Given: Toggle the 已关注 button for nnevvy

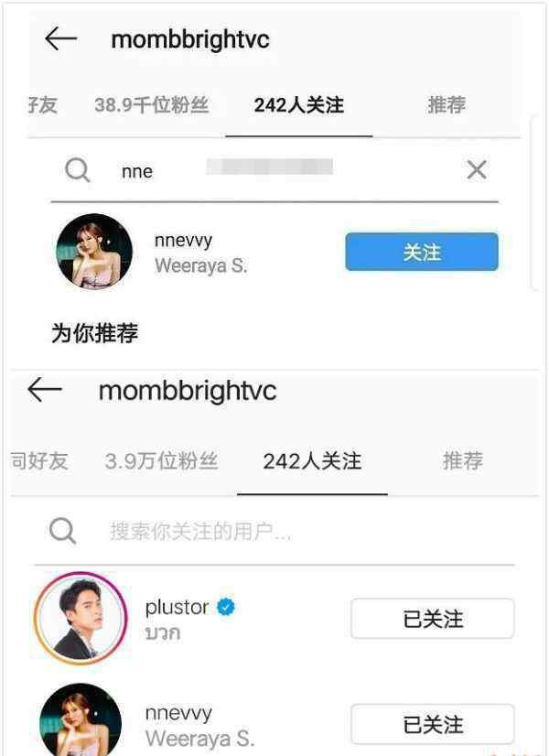Looking at the screenshot, I should click(433, 724).
